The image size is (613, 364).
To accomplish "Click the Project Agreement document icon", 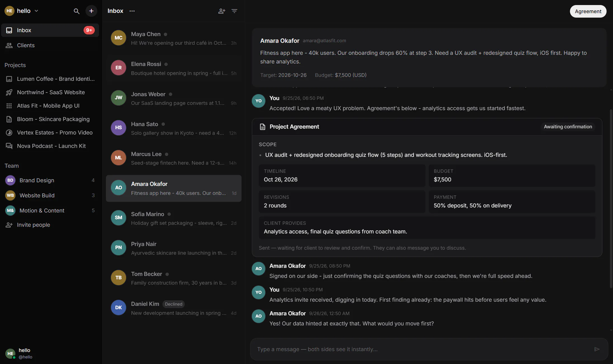I will point(262,127).
